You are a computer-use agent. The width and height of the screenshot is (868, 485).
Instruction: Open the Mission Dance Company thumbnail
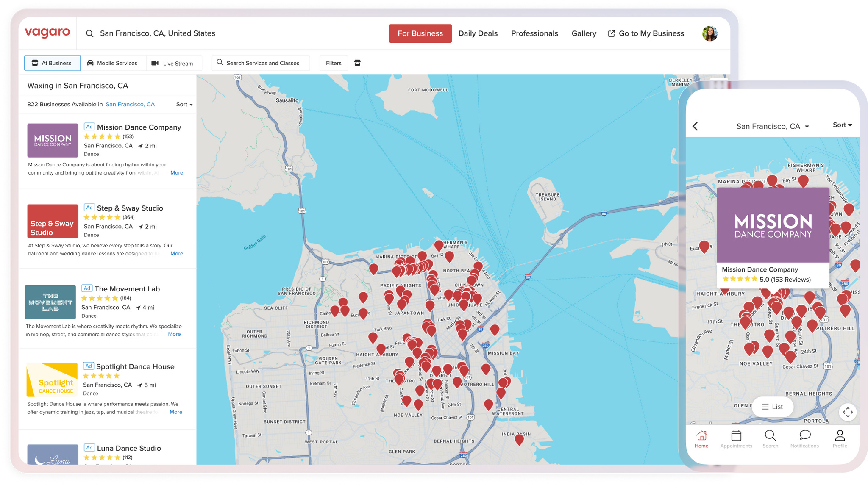click(x=53, y=140)
